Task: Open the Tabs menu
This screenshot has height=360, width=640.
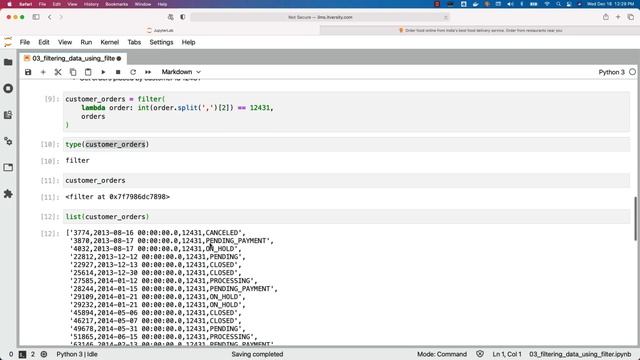Action: click(134, 42)
